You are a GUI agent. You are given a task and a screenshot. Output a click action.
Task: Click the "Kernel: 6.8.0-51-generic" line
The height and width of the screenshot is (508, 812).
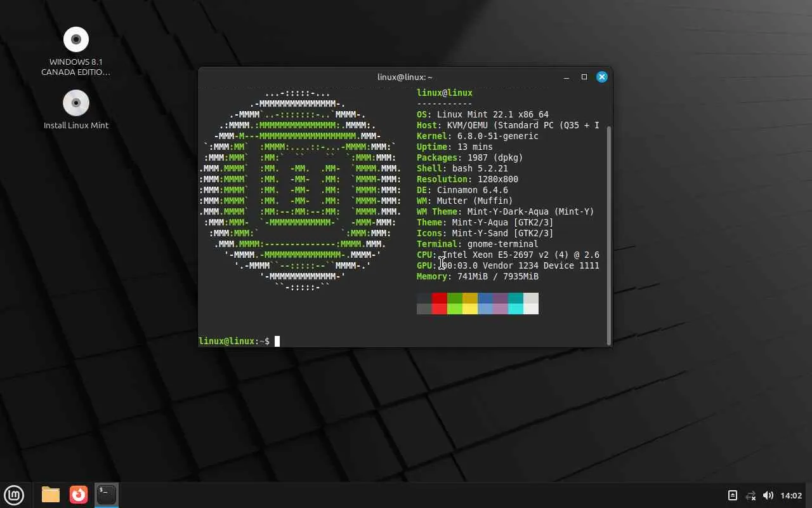[x=478, y=137]
